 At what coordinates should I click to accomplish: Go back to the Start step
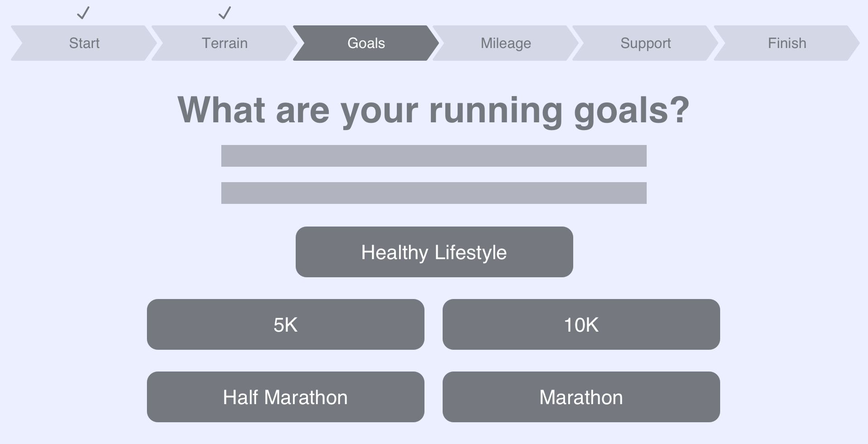[x=84, y=43]
